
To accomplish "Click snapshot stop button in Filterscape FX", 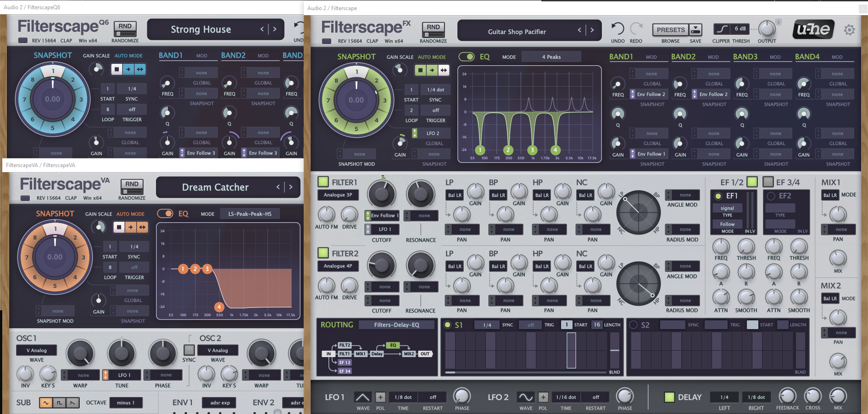I will coord(420,70).
